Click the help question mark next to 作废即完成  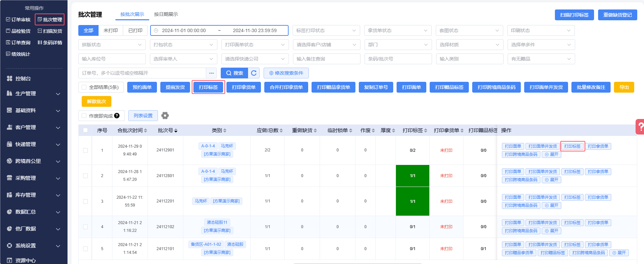117,116
